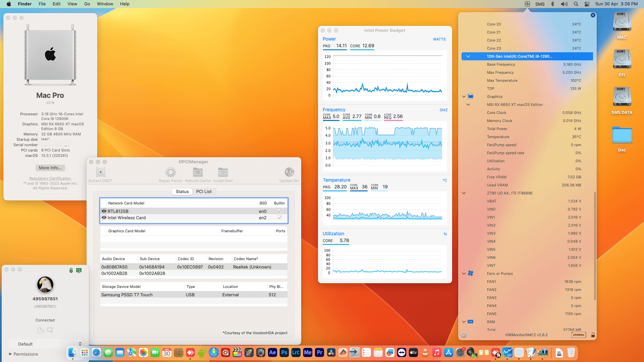Viewport: 644px width, 362px height.
Task: Click the date and time display
Action: coord(616,4)
